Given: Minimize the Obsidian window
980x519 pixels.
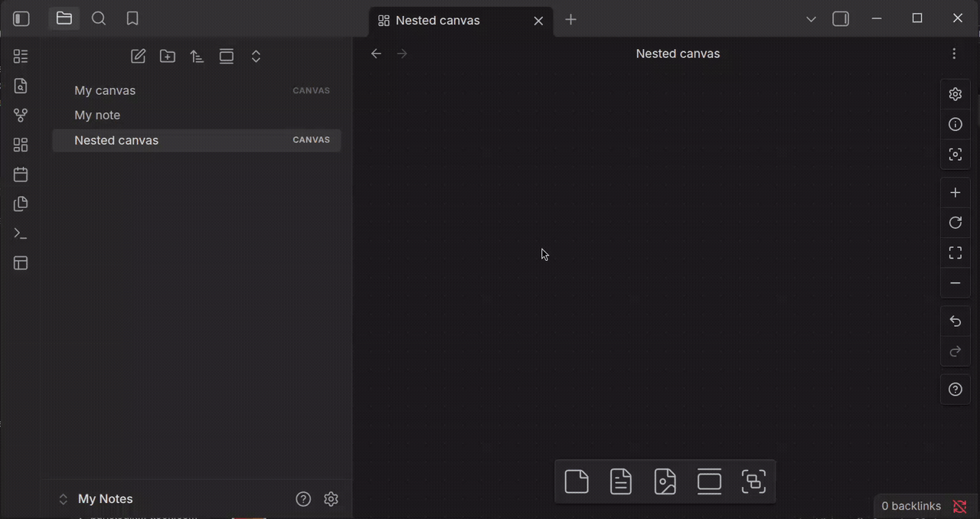Looking at the screenshot, I should click(877, 18).
